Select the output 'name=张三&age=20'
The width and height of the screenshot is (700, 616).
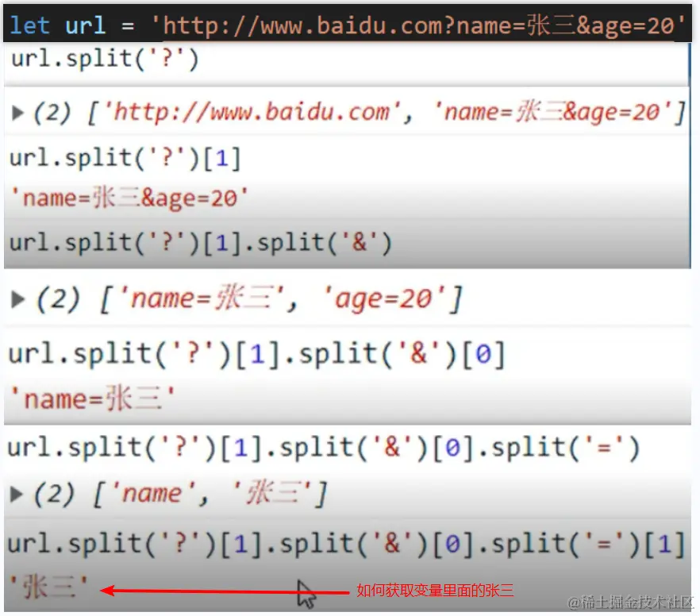pyautogui.click(x=129, y=198)
